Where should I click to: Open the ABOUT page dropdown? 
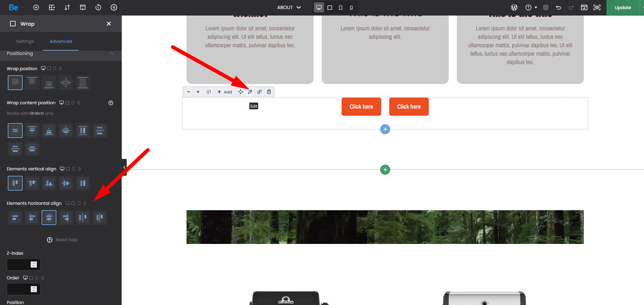289,7
